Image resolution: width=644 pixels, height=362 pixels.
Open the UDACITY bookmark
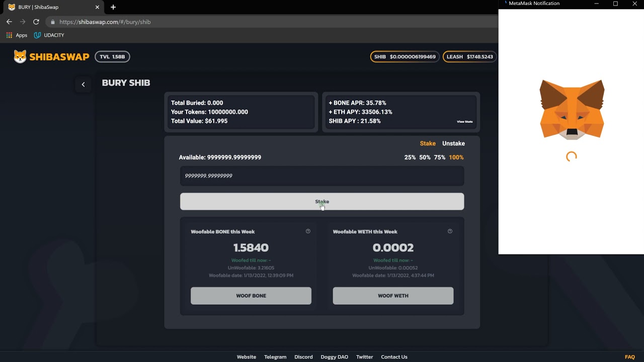click(x=49, y=35)
